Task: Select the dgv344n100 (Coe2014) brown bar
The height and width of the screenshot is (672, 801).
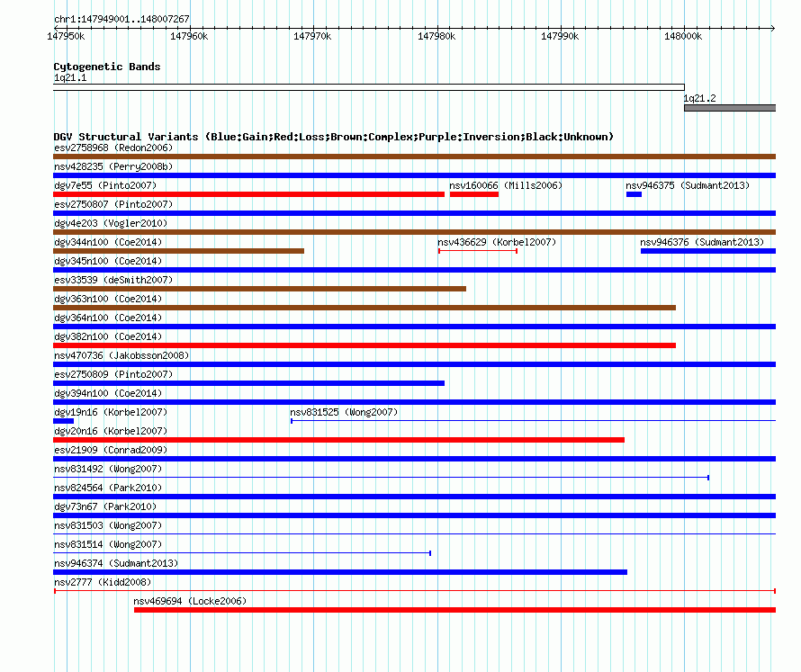Action: (179, 251)
